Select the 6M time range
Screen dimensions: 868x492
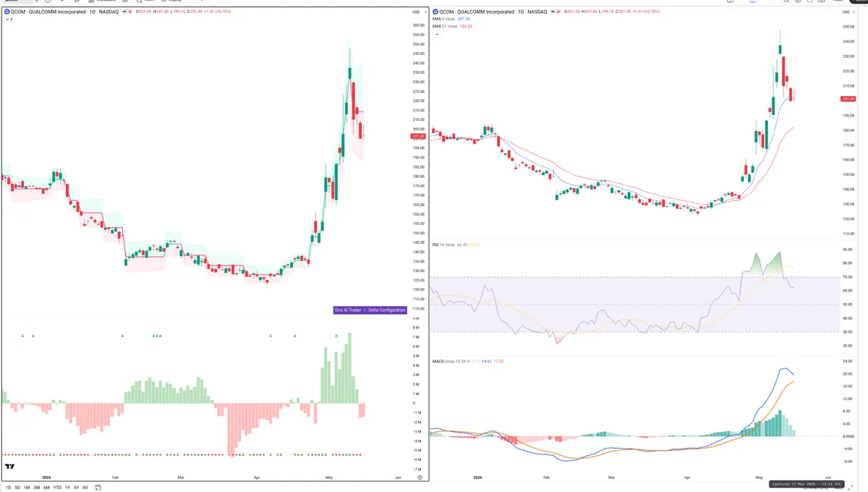point(46,488)
